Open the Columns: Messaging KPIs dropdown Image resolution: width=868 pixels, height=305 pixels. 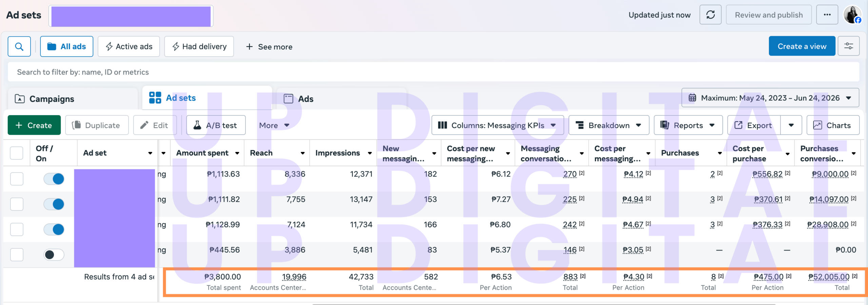[x=497, y=125]
